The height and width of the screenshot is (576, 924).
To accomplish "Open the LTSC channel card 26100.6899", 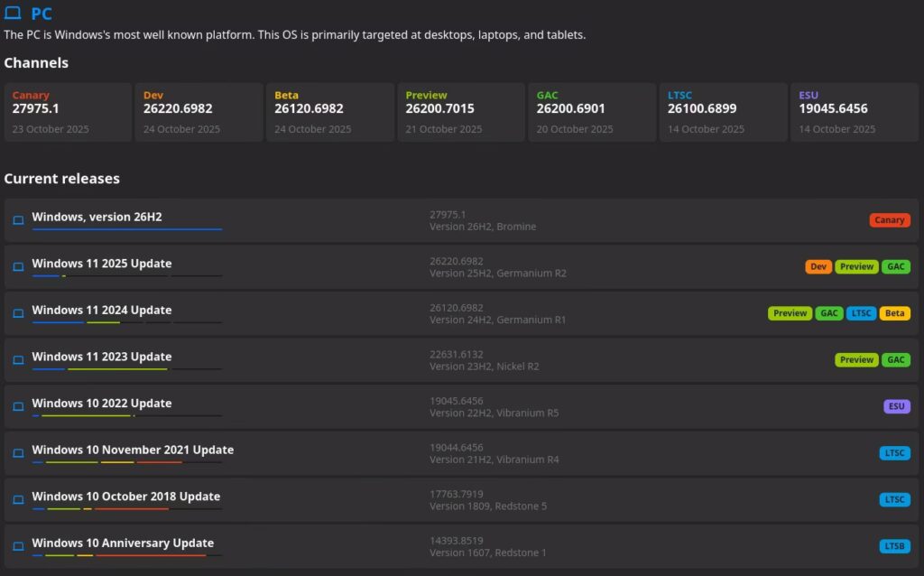I will point(722,112).
